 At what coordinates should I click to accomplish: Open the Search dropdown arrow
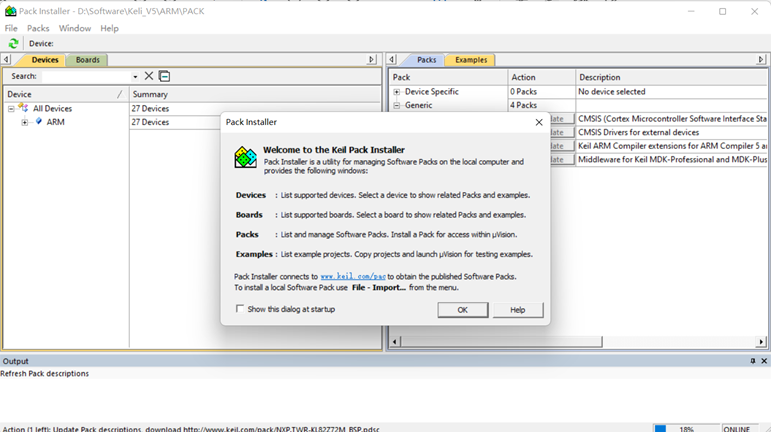135,77
